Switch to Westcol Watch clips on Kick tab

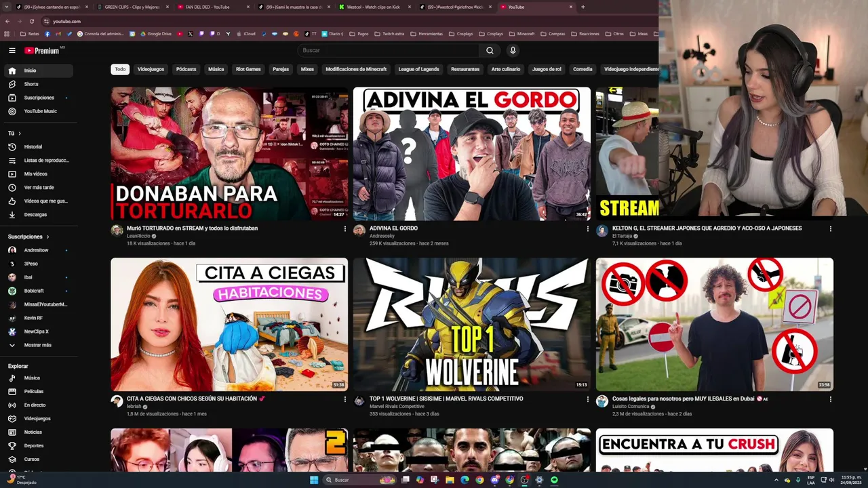tap(373, 7)
